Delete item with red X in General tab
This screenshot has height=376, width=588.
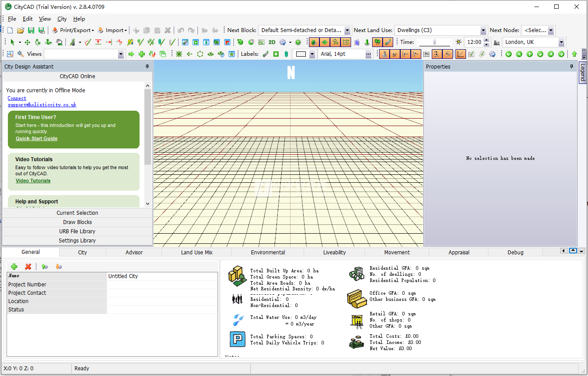coord(28,267)
